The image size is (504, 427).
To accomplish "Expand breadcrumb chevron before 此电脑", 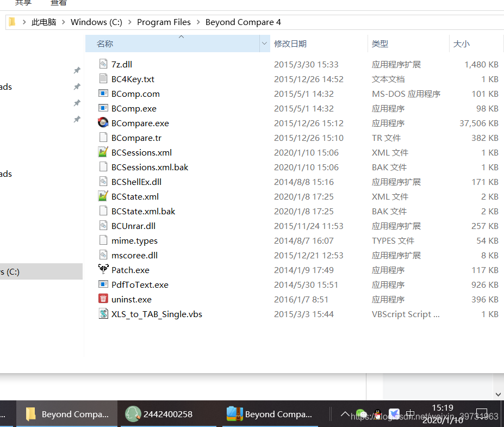I will click(24, 22).
